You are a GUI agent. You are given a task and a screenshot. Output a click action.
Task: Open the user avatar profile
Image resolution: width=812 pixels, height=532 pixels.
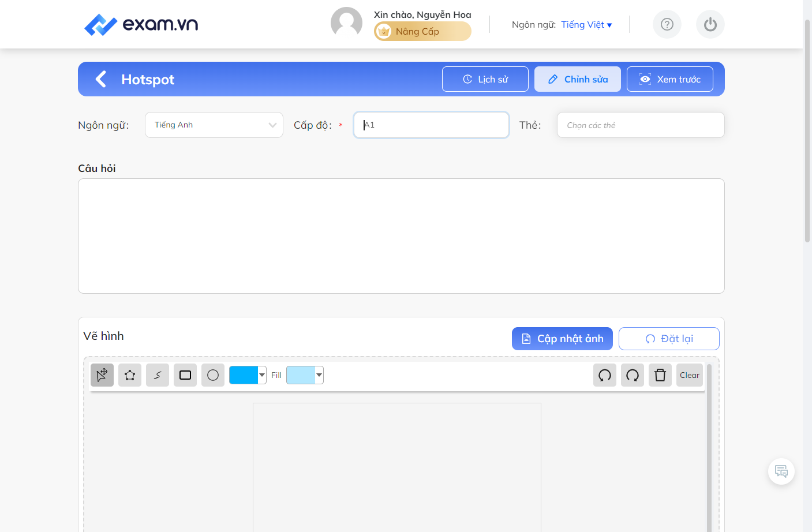click(x=346, y=23)
